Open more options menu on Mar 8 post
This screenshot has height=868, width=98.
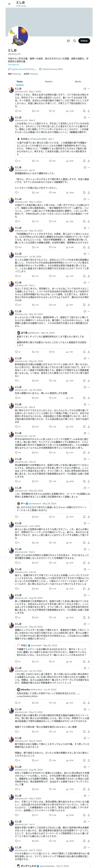pos(89,118)
